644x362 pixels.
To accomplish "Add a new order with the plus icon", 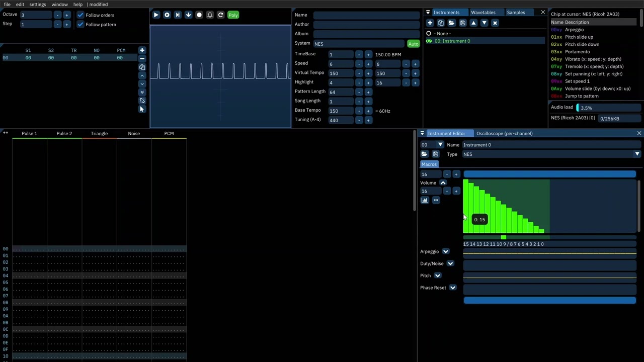I will coord(142,50).
